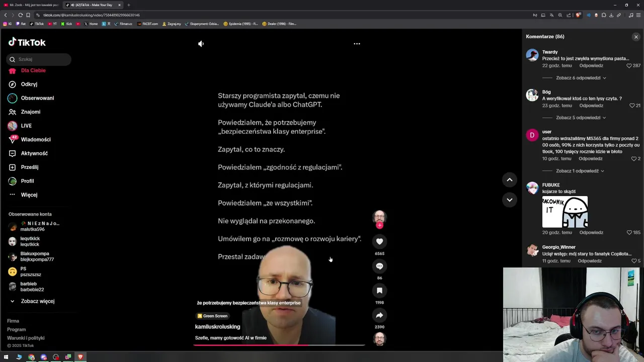The width and height of the screenshot is (644, 362).
Task: Like the video with the heart icon
Action: coord(379,242)
